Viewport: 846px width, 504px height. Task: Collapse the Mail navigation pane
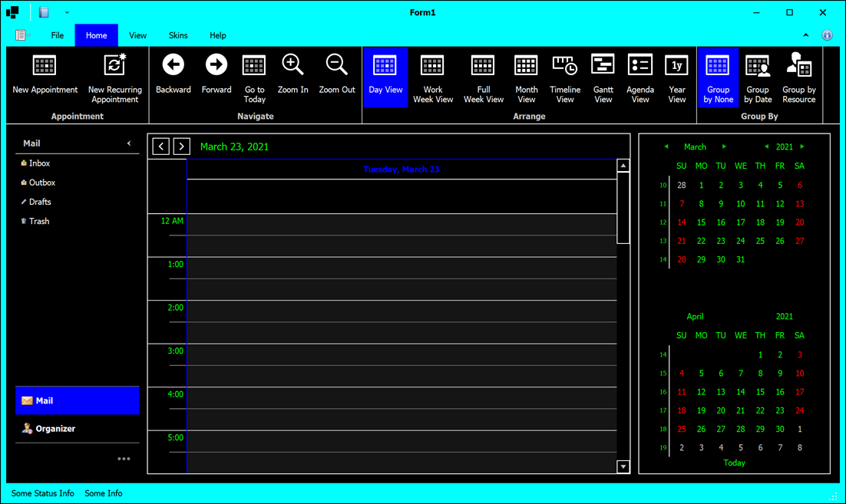129,143
